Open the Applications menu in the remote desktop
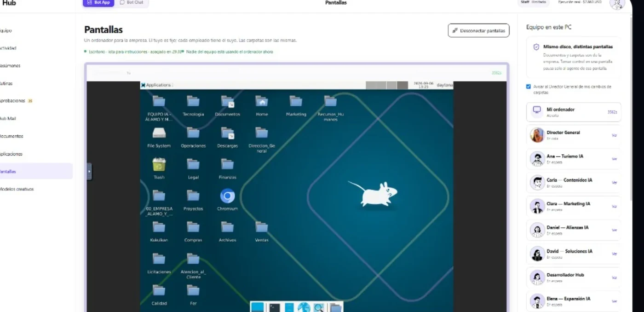 [x=156, y=85]
